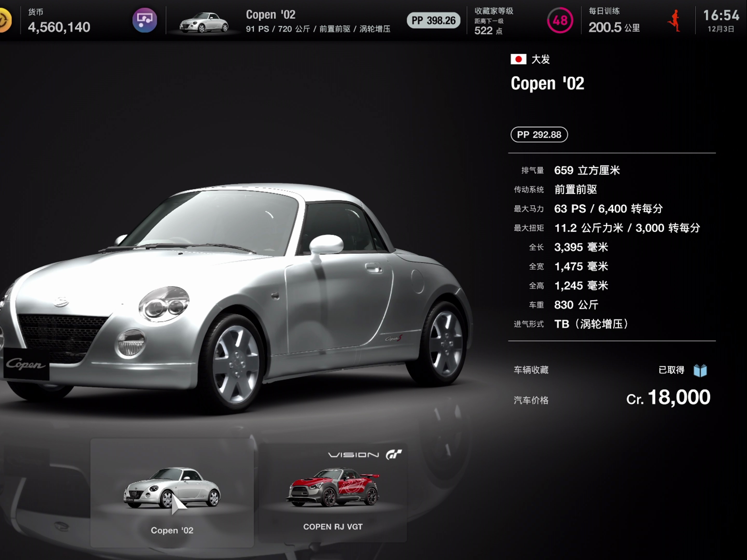Click the TB（涡轮增压）aspiration value
The height and width of the screenshot is (560, 747).
tap(591, 324)
